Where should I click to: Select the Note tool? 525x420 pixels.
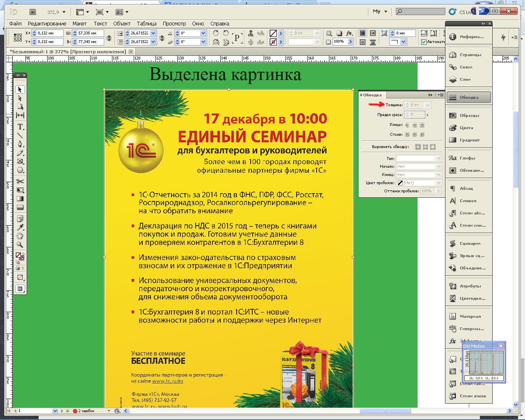(20, 219)
